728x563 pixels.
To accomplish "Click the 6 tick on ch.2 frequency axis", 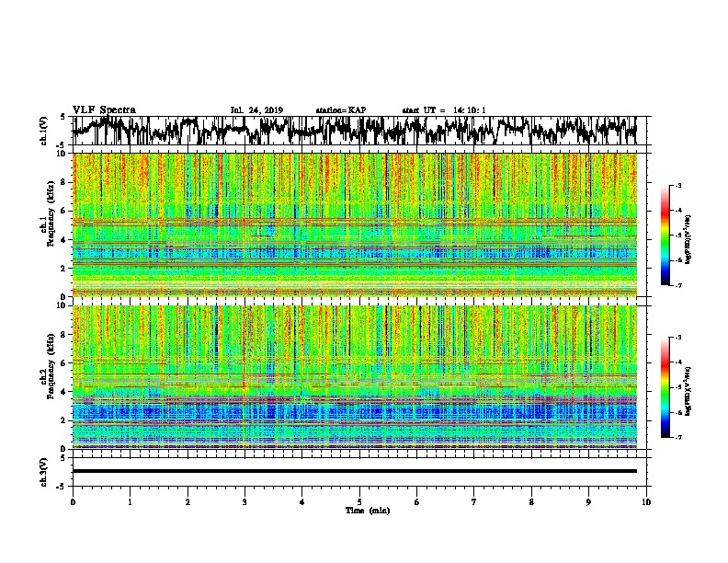I will coord(63,363).
